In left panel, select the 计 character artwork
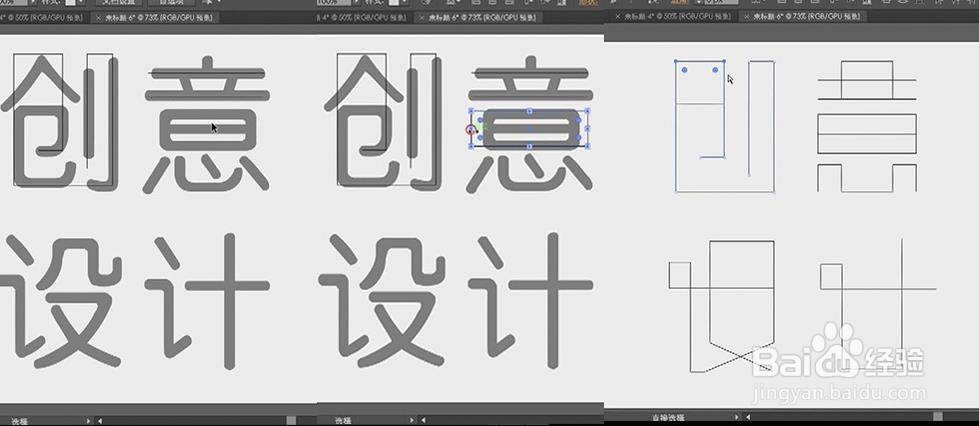The image size is (979, 426). [x=207, y=300]
